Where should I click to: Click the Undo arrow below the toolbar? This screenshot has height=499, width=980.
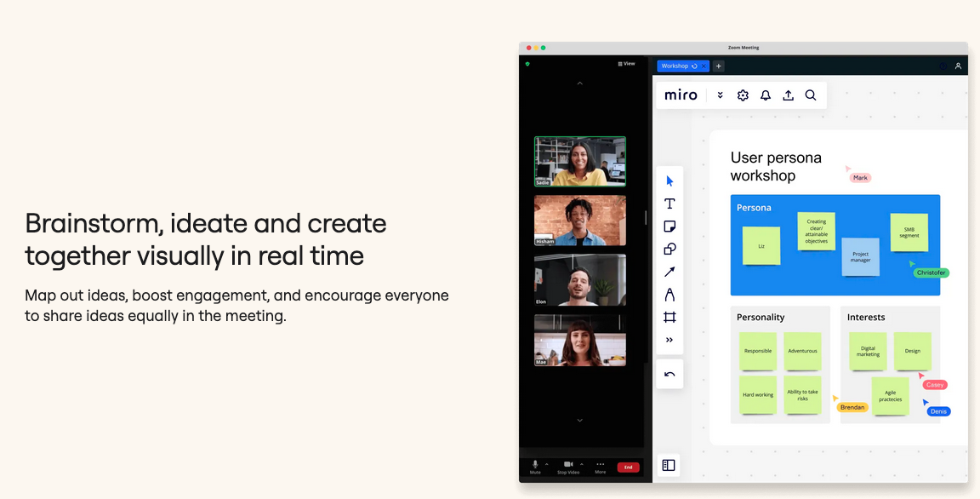669,373
